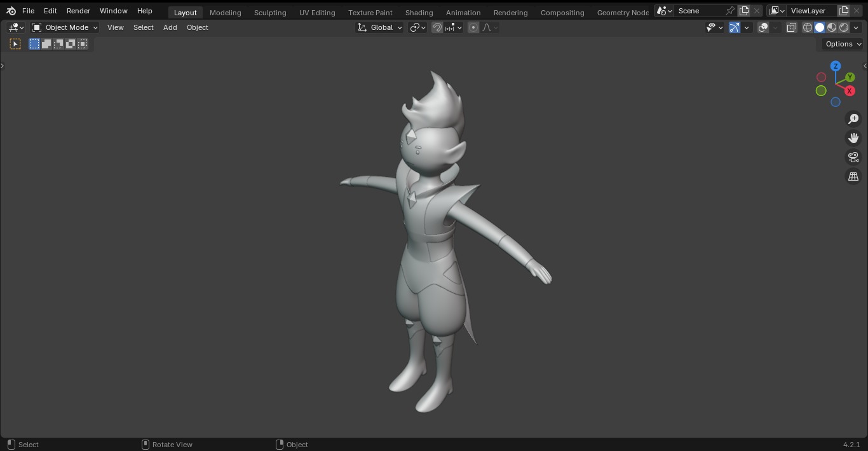This screenshot has width=868, height=451.
Task: Open the tool Options dropdown
Action: click(843, 44)
